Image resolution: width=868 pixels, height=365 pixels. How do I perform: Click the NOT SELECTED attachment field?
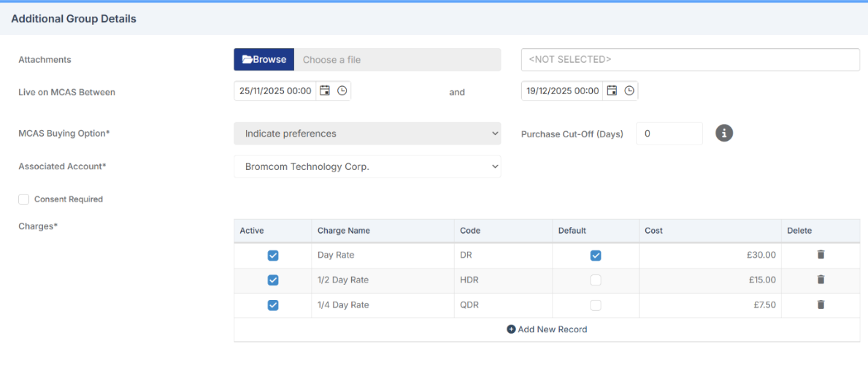tap(690, 60)
